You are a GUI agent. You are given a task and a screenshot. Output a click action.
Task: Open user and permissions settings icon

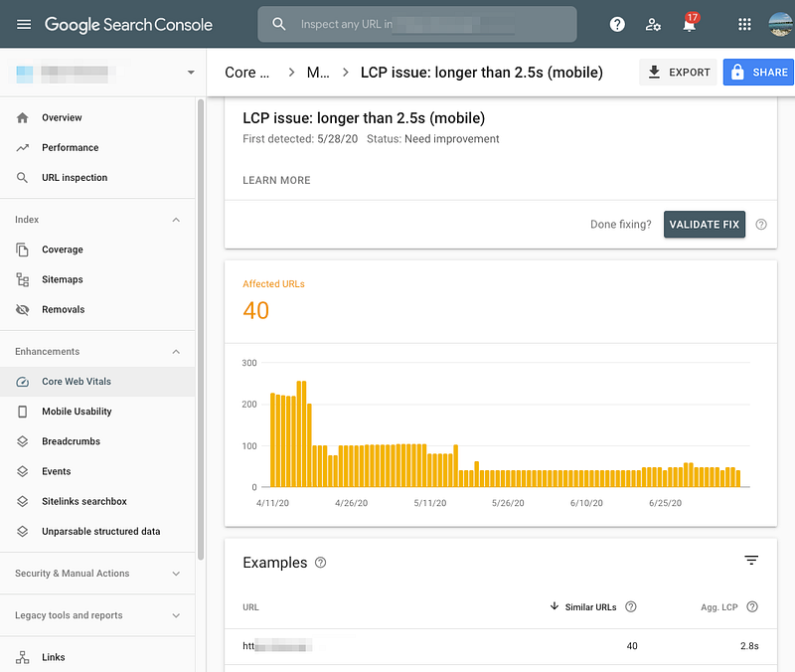[653, 24]
